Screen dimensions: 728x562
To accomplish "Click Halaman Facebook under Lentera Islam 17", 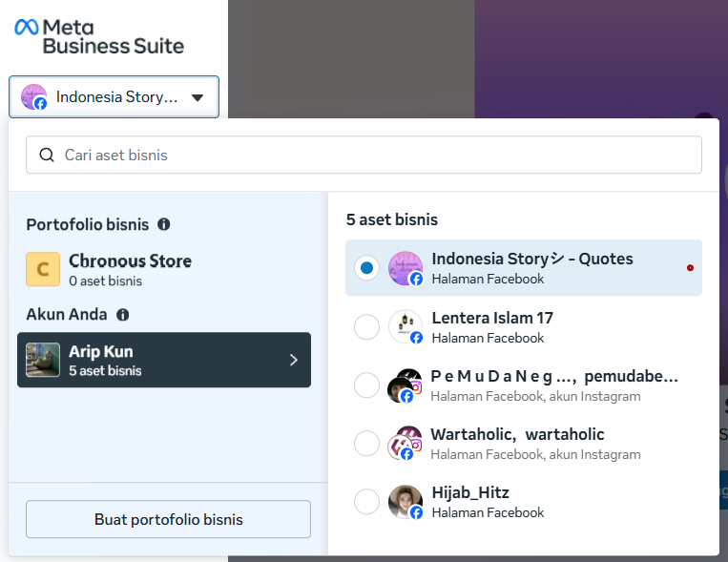I will point(488,338).
